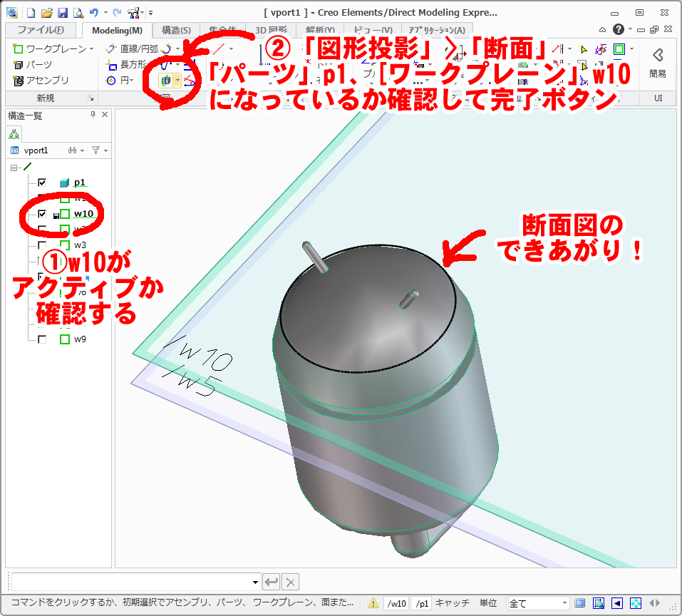Viewport: 682px width, 616px height.
Task: Open the command input field dropdown at bottom
Action: [257, 582]
